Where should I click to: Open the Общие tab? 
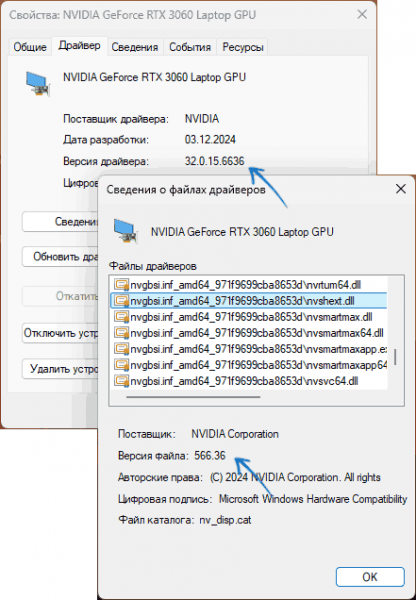tap(30, 47)
